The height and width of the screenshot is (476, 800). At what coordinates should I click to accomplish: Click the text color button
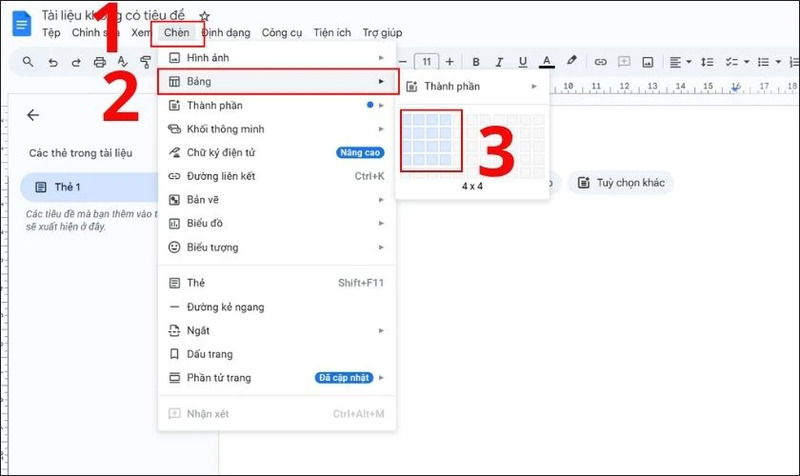[546, 62]
